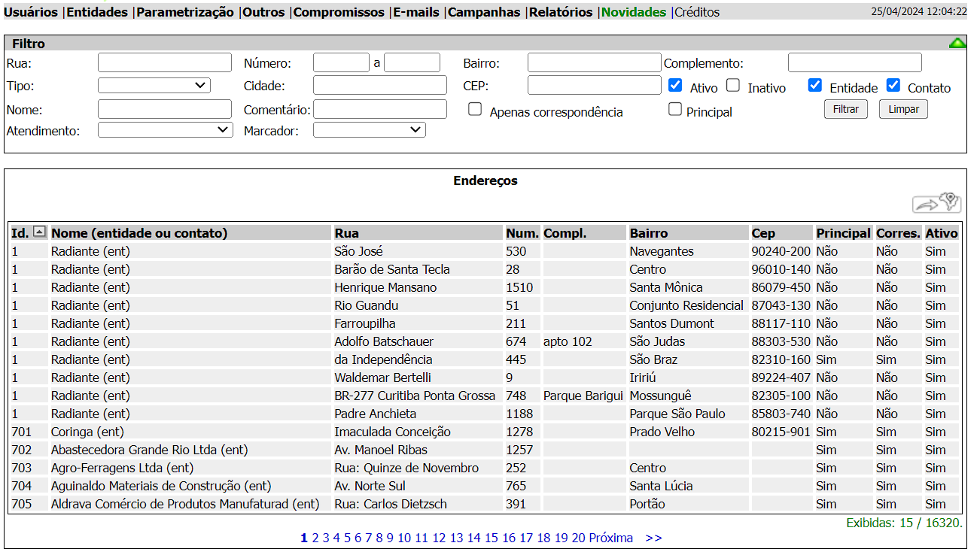This screenshot has width=980, height=558.
Task: Open the Campanhas menu
Action: 484,12
